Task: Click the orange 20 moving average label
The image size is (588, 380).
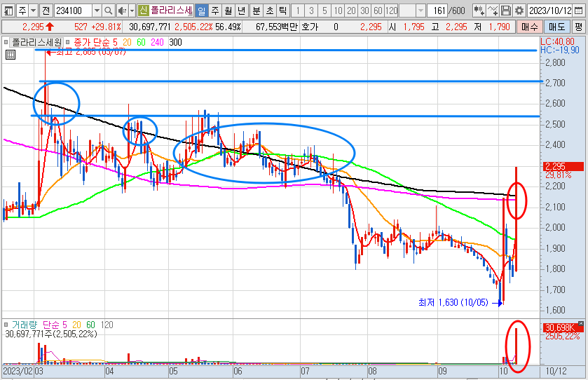Action: (x=127, y=42)
